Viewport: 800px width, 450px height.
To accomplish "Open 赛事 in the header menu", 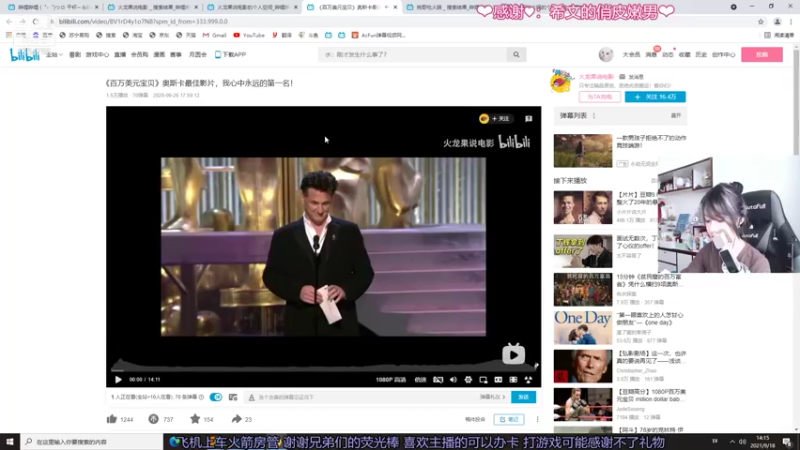I will point(176,55).
